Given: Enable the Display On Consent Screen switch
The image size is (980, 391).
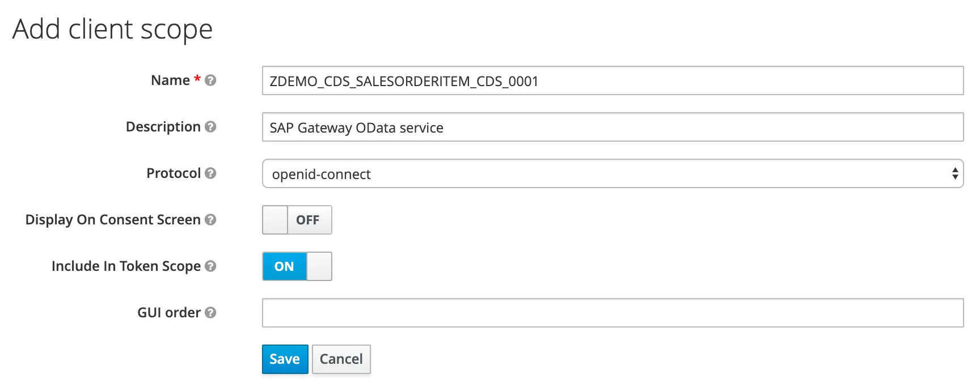Looking at the screenshot, I should (x=297, y=220).
